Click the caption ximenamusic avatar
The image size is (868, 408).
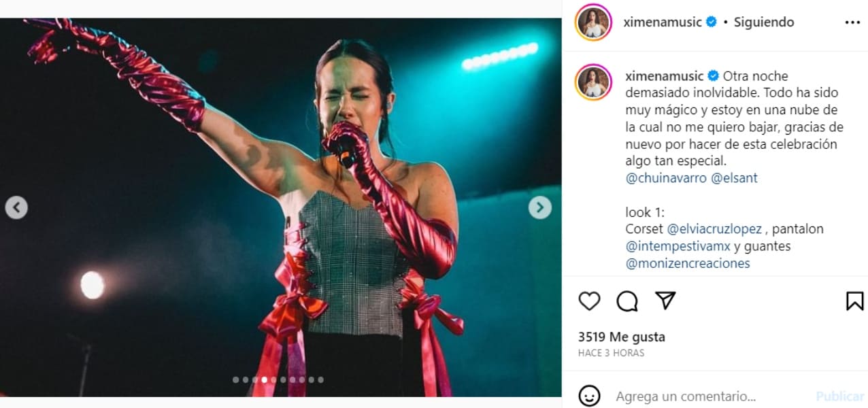point(593,82)
